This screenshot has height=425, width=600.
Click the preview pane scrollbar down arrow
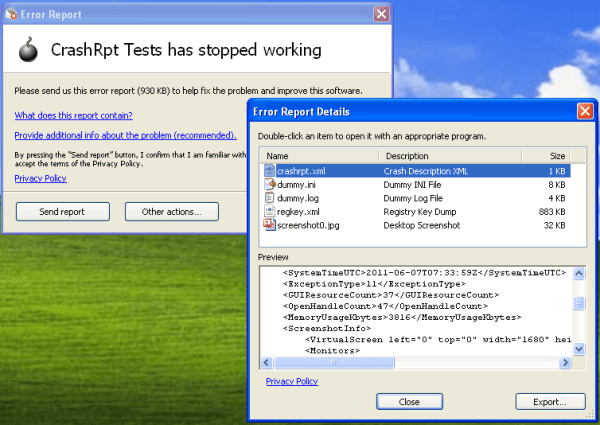[x=579, y=346]
